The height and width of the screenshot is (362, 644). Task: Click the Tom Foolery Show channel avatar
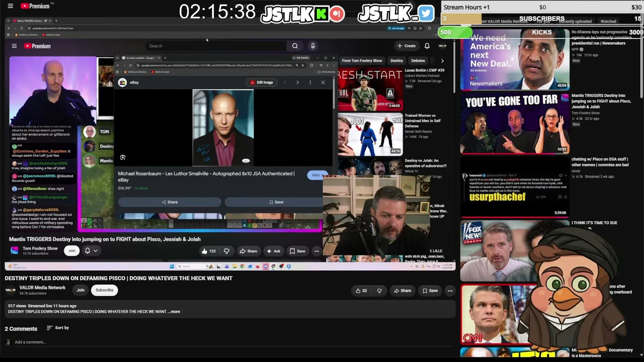14,250
